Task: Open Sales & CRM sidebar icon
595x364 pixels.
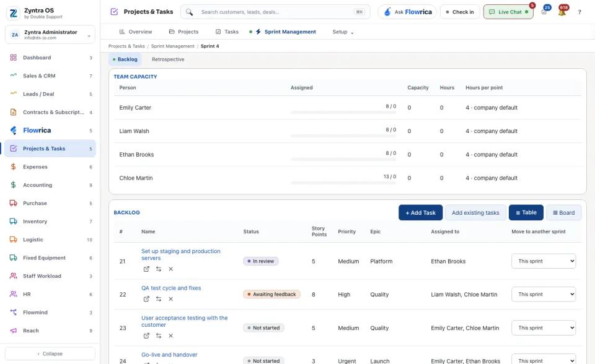Action: [x=13, y=76]
